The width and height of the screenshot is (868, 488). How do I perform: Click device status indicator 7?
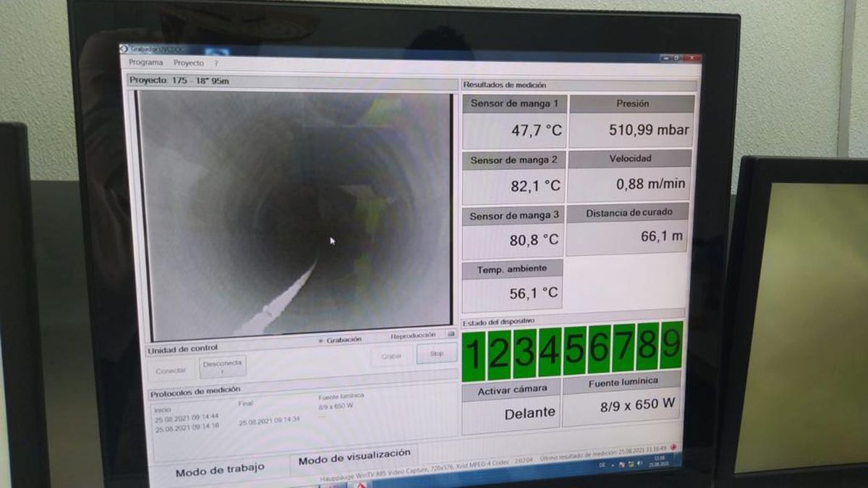(623, 347)
